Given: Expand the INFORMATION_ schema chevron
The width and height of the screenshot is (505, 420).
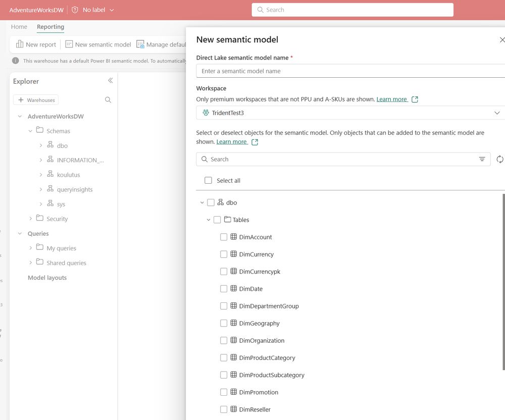Looking at the screenshot, I should 40,160.
